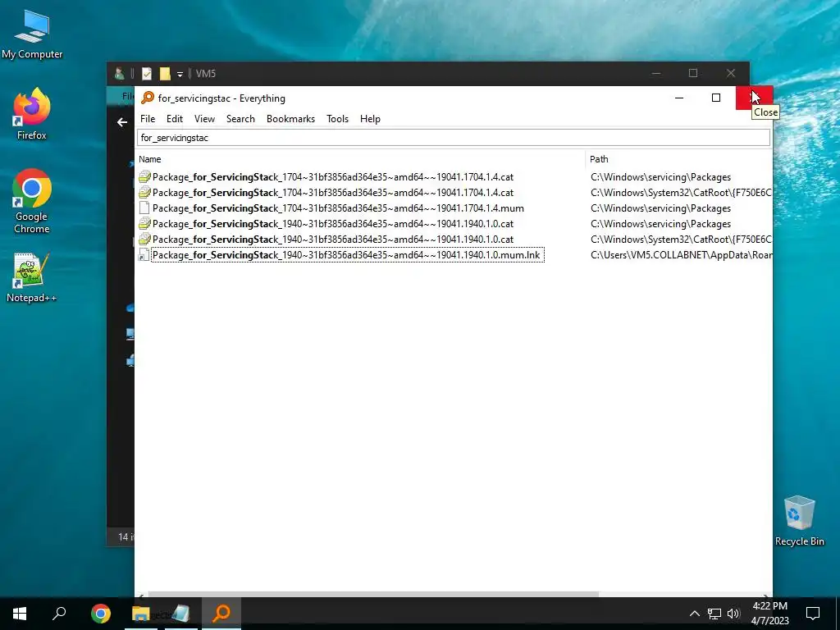This screenshot has width=840, height=630.
Task: Open My Computer desktop icon
Action: pyautogui.click(x=32, y=34)
